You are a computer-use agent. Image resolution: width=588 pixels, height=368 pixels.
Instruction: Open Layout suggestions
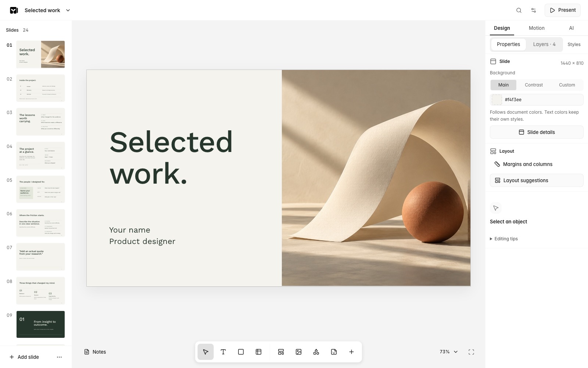click(x=537, y=180)
